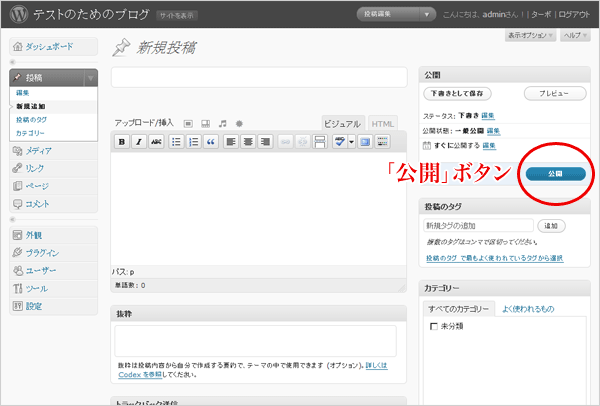Click the add image upload icon
The width and height of the screenshot is (600, 406).
click(188, 124)
